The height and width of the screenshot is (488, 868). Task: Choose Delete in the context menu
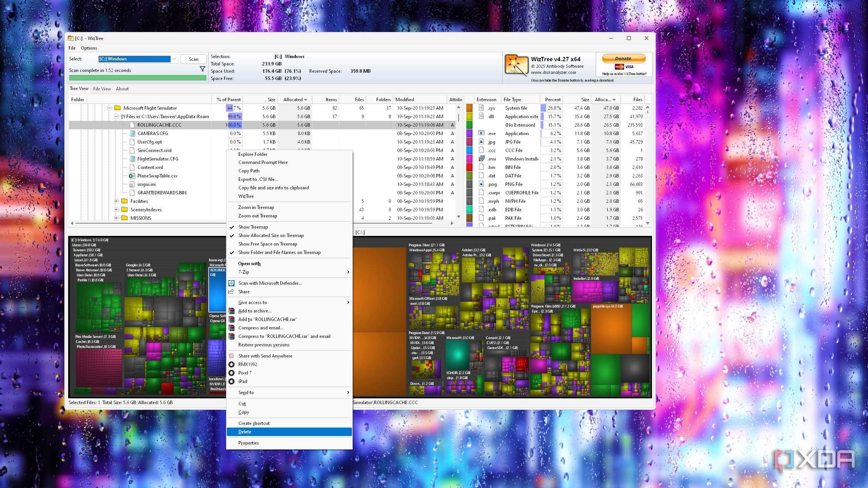[289, 432]
